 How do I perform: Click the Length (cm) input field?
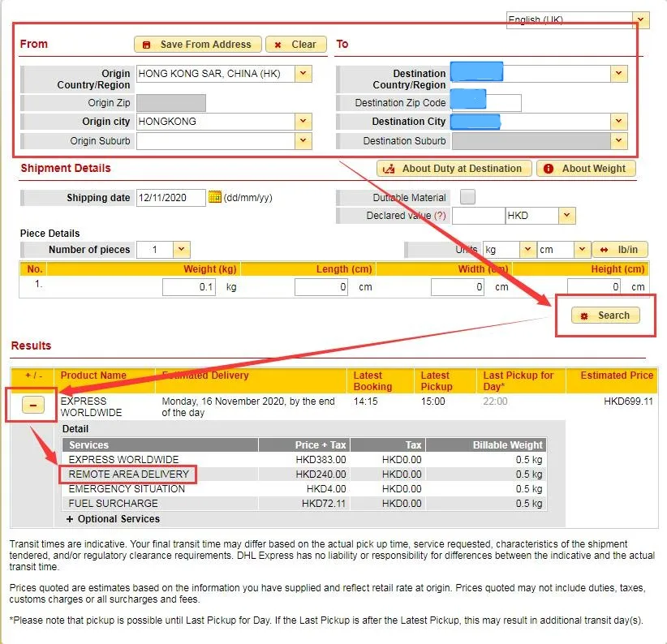click(321, 287)
